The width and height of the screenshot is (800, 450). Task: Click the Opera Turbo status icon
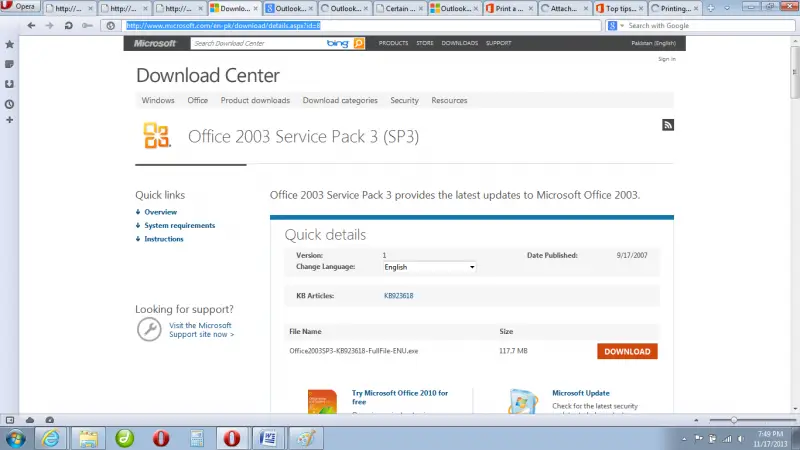point(49,420)
